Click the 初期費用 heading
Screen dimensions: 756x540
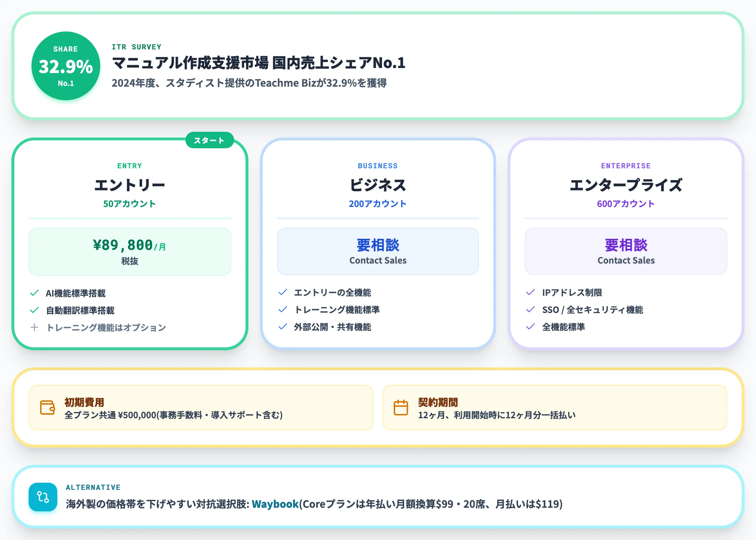tap(84, 402)
